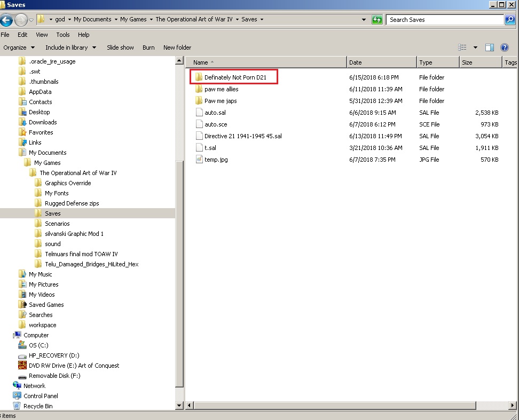Click the Burn button
Image resolution: width=519 pixels, height=420 pixels.
(x=148, y=47)
